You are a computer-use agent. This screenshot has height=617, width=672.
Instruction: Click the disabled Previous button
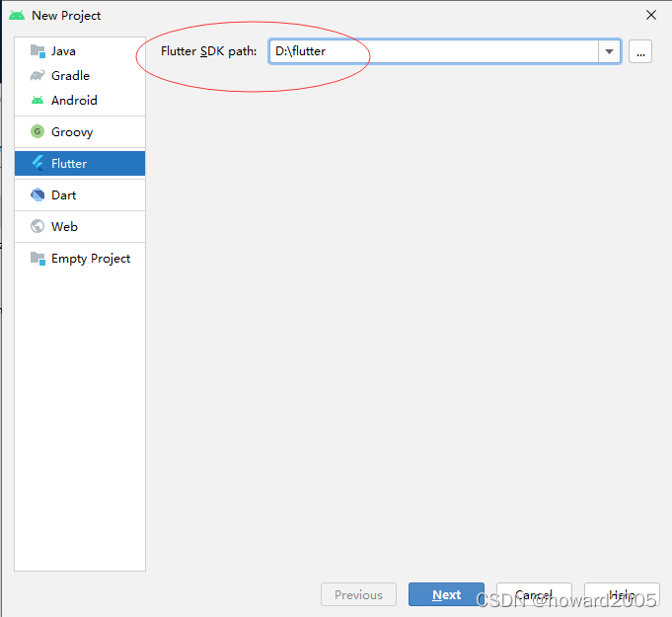point(358,594)
